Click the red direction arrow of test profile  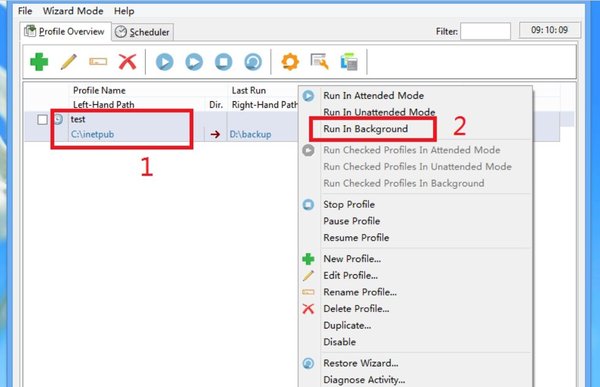click(x=215, y=134)
